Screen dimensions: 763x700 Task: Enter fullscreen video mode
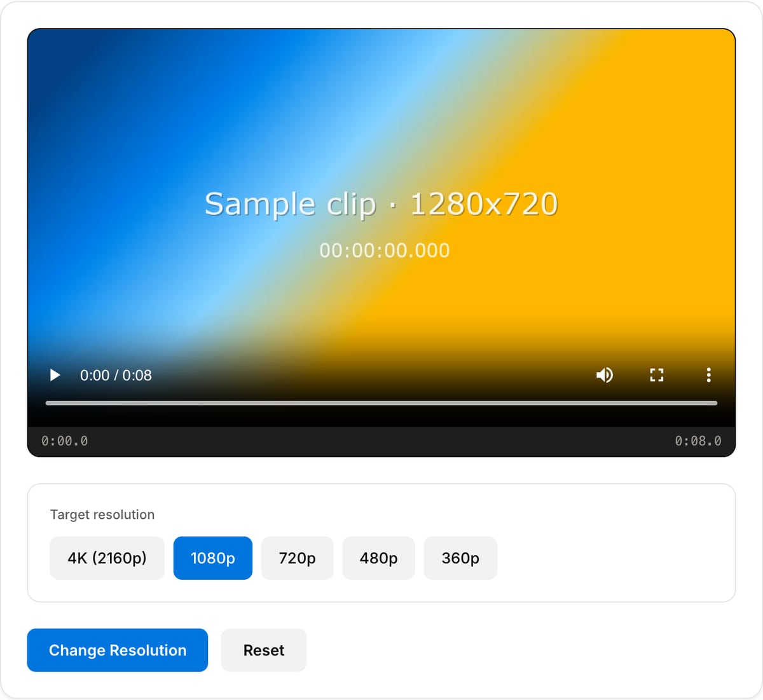pos(657,375)
